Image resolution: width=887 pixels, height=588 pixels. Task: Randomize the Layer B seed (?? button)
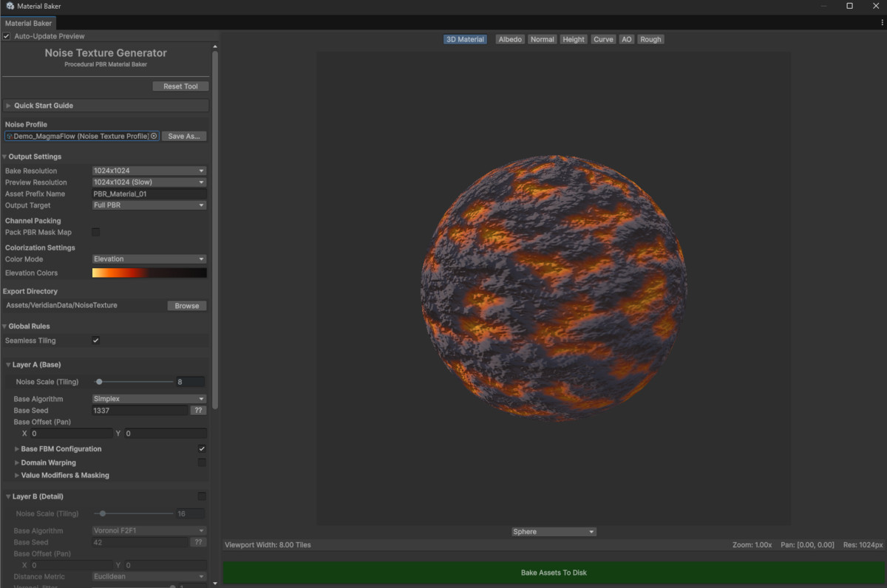point(198,542)
